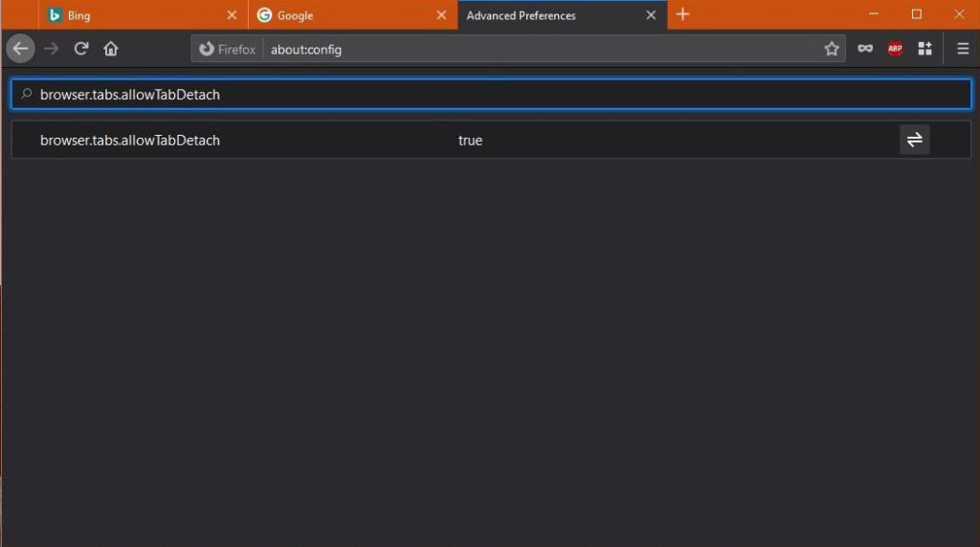Click the Bing favicon in first tab
This screenshot has width=980, height=547.
pos(55,15)
